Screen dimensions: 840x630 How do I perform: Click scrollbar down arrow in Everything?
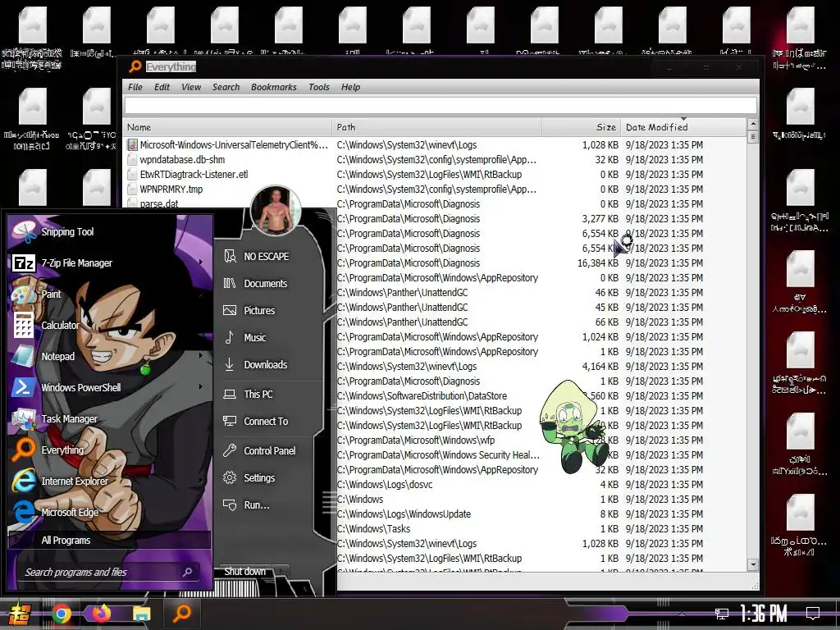753,564
